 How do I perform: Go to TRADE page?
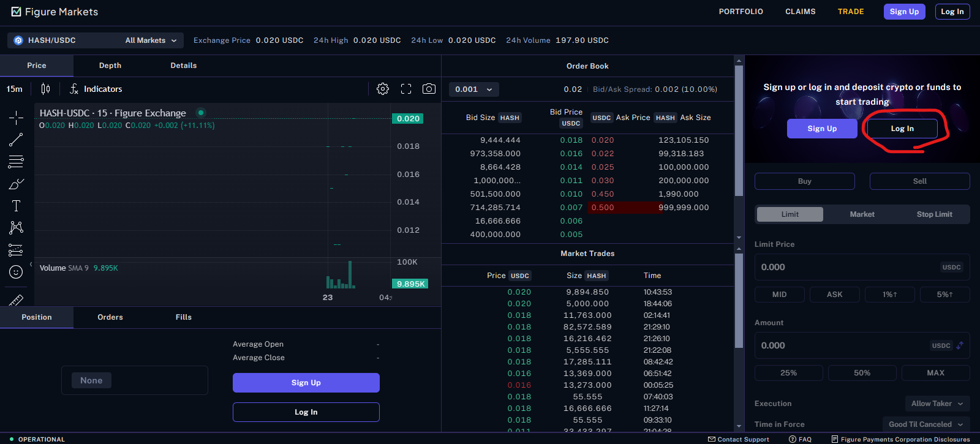(851, 12)
